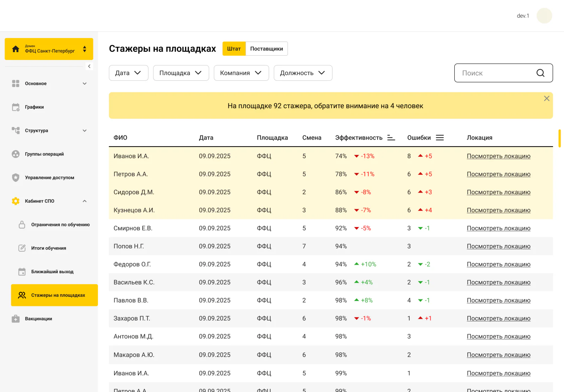View location for Антонов М.Д.
This screenshot has height=392, width=564.
498,337
